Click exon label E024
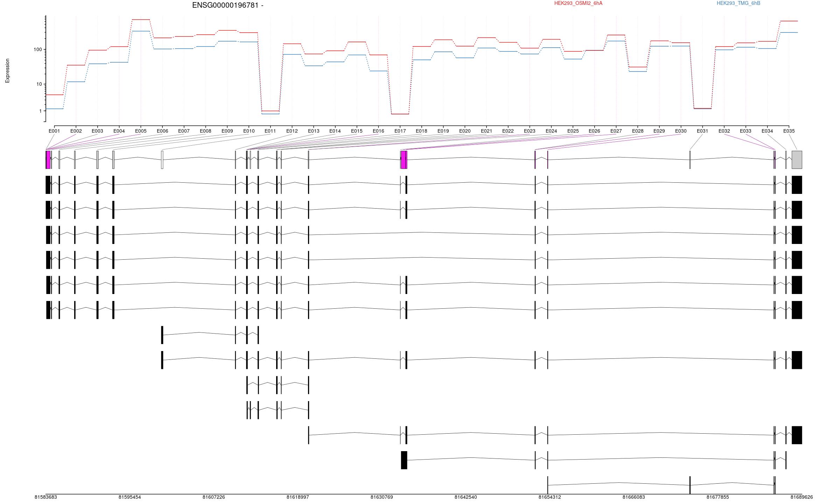This screenshot has height=504, width=840. click(551, 131)
